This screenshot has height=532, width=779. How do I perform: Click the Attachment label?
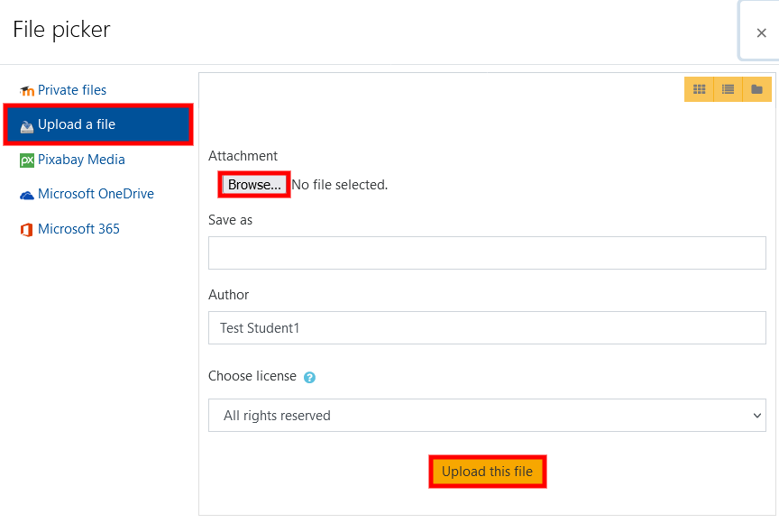coord(243,156)
